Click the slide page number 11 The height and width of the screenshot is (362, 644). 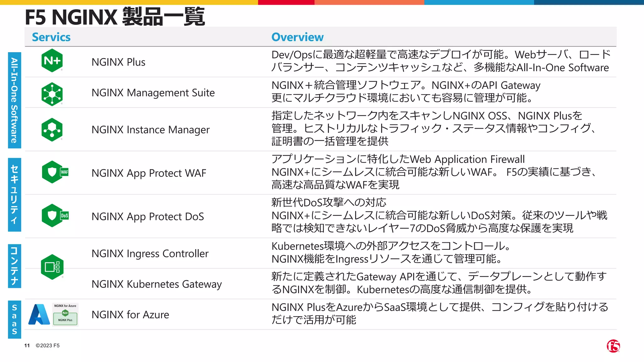coord(27,345)
